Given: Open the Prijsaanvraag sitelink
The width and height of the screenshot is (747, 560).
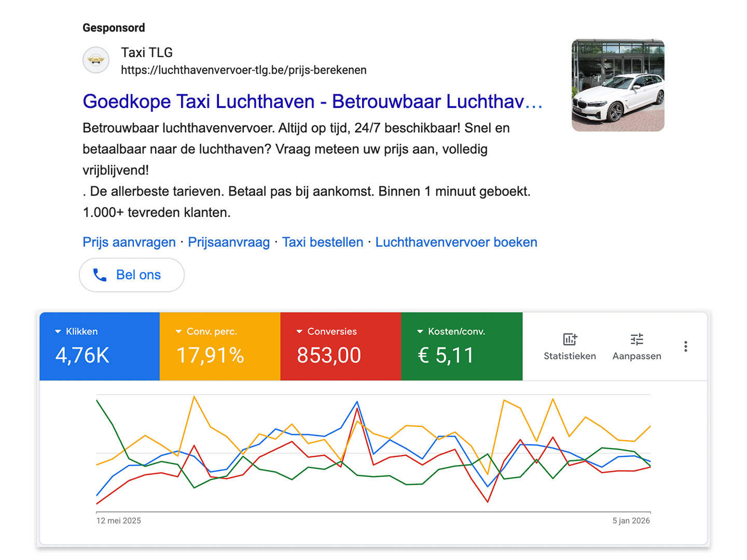Looking at the screenshot, I should click(229, 242).
